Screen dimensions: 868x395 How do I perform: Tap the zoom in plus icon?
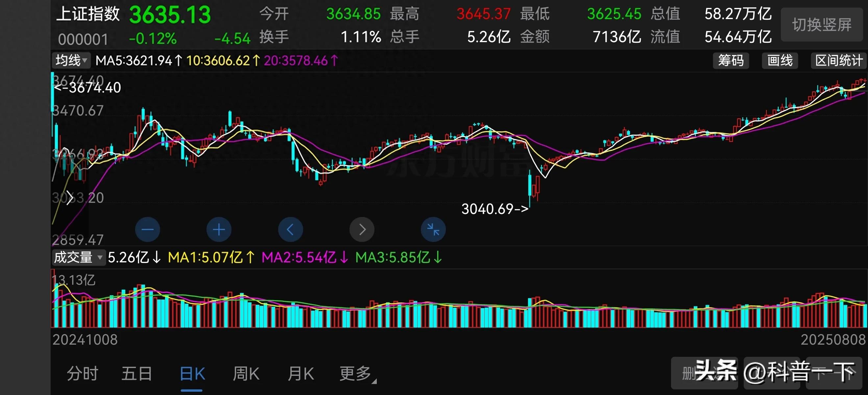219,229
